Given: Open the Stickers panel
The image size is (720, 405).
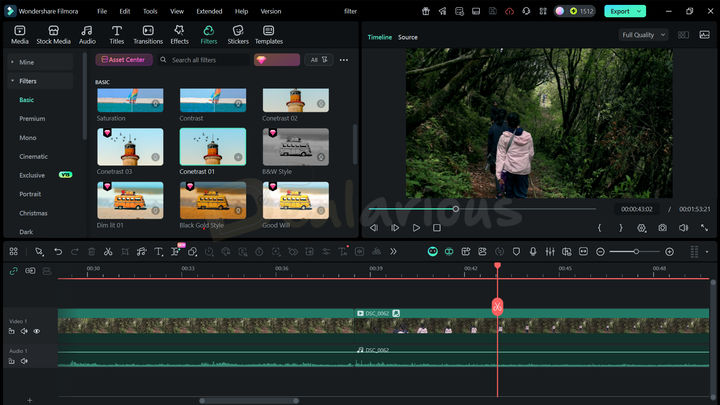Looking at the screenshot, I should click(x=238, y=35).
